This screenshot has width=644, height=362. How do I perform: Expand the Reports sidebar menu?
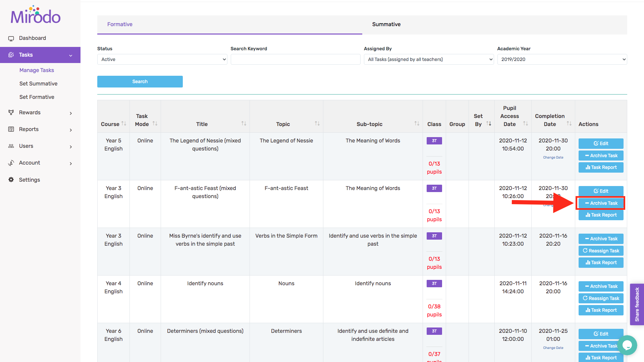40,129
